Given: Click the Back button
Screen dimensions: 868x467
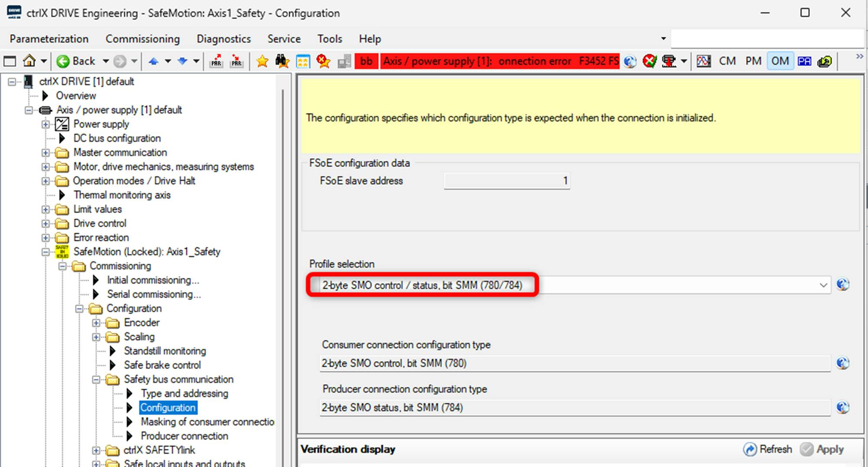Looking at the screenshot, I should (77, 61).
